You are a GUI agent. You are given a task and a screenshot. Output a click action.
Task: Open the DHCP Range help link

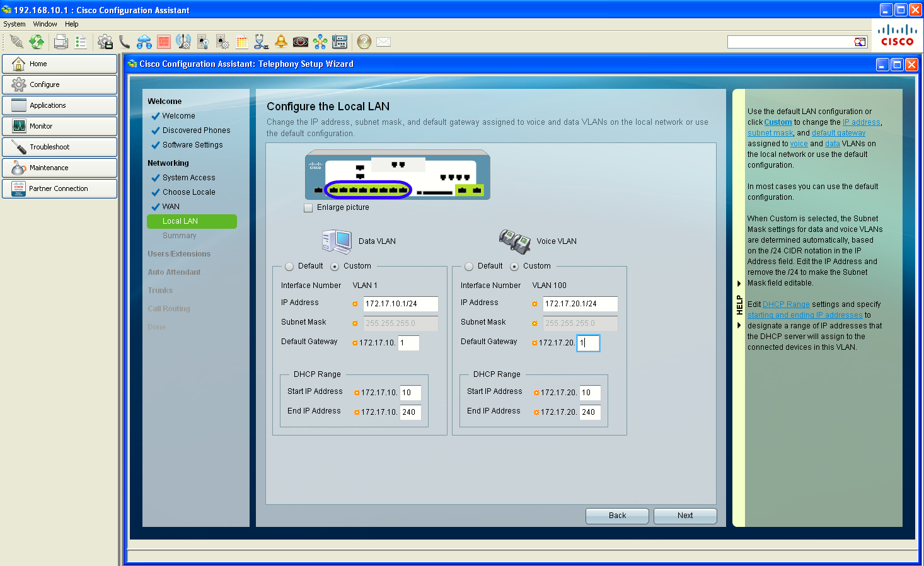786,304
